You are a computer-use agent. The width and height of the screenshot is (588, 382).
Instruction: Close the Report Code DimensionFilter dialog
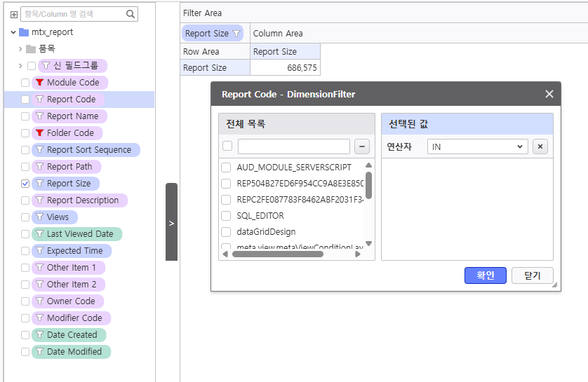[x=549, y=94]
